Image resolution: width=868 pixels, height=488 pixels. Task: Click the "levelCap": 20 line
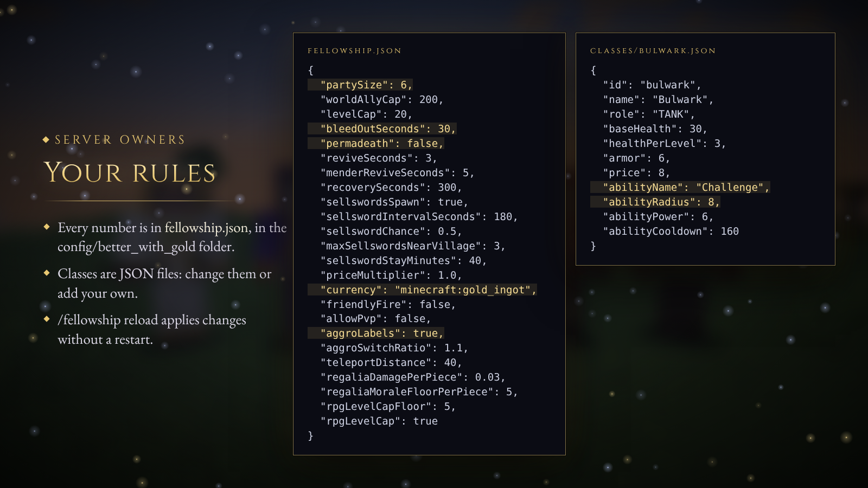click(x=367, y=114)
